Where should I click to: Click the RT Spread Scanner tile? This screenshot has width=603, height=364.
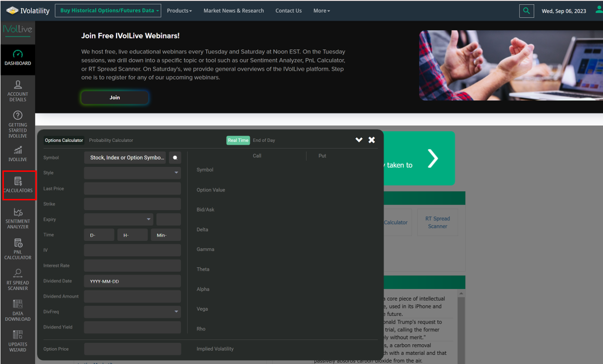pos(438,223)
